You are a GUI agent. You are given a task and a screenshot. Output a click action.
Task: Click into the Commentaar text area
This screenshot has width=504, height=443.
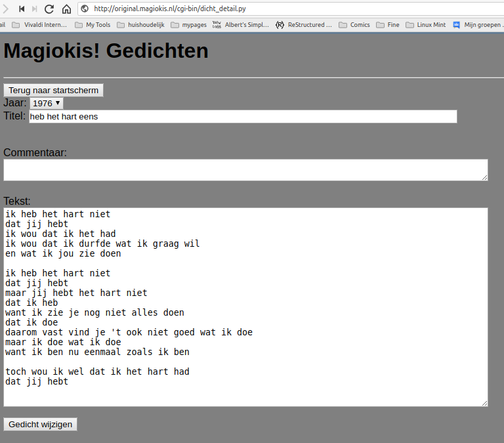click(x=245, y=170)
